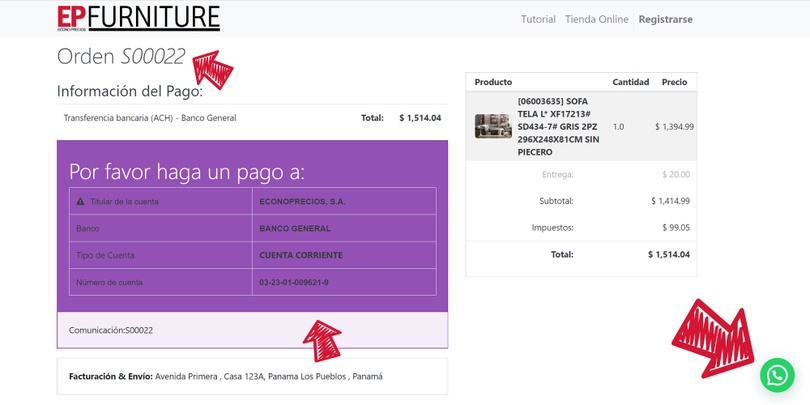Image resolution: width=810 pixels, height=405 pixels.
Task: Click the payment total $ 1,514.04
Action: 420,118
